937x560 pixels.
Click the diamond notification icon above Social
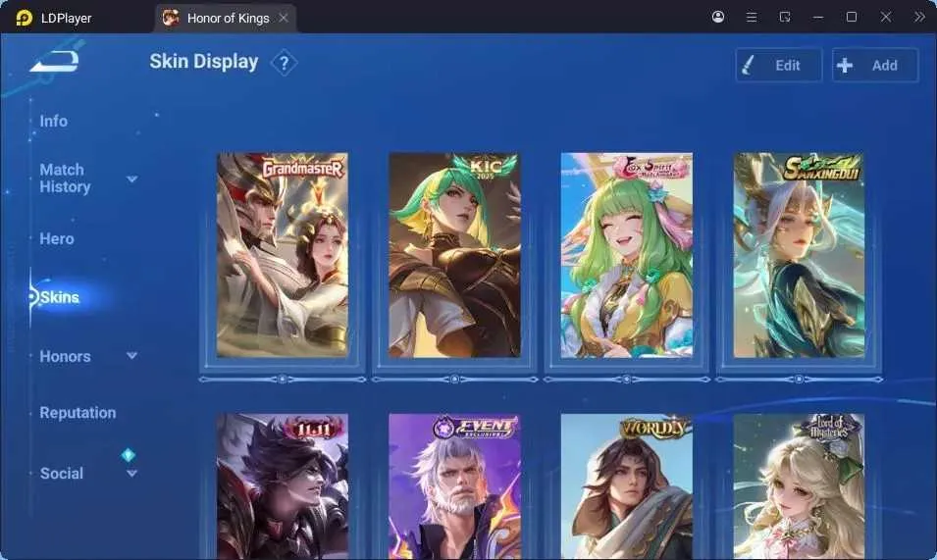pos(128,455)
